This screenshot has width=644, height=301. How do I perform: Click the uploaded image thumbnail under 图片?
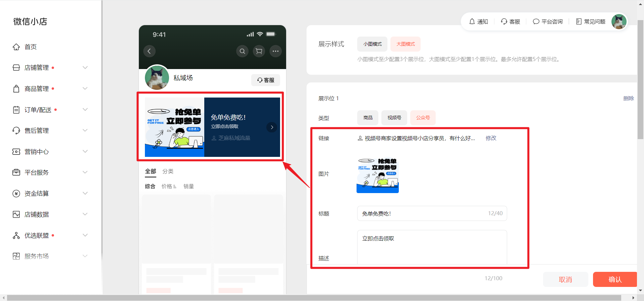(x=378, y=175)
